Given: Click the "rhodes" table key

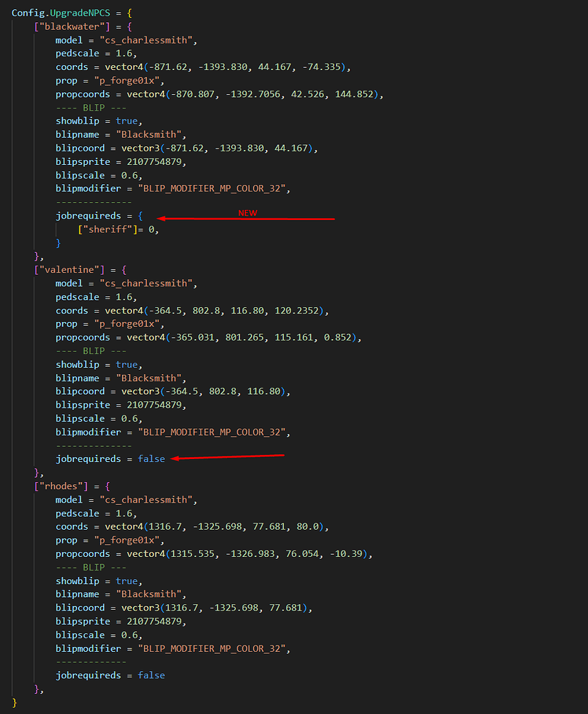Looking at the screenshot, I should [x=57, y=486].
